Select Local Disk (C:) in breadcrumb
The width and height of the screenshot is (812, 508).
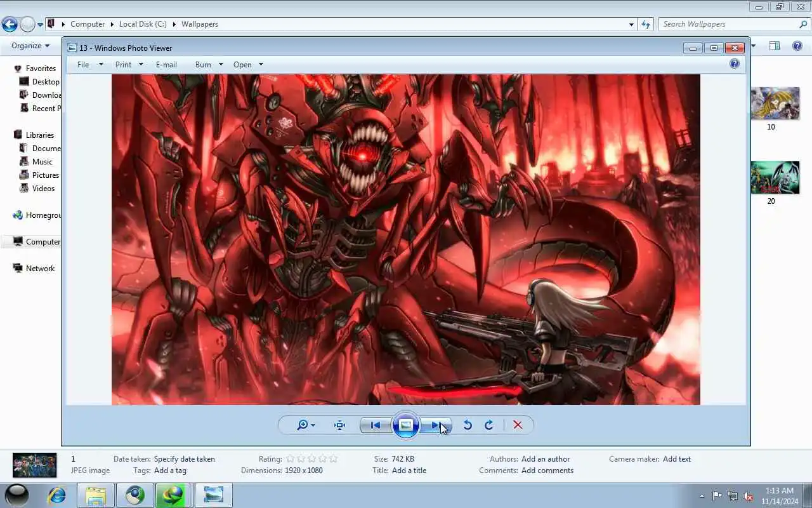click(143, 24)
